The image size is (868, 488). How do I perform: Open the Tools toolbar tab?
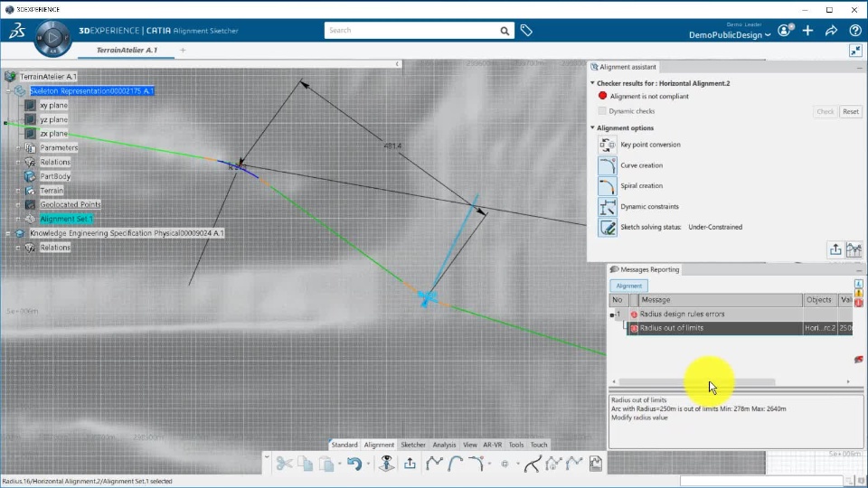pos(516,445)
